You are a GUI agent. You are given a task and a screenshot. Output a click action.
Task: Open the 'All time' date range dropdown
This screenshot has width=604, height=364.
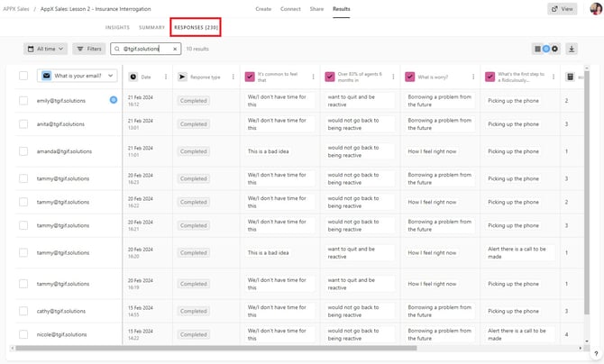45,49
